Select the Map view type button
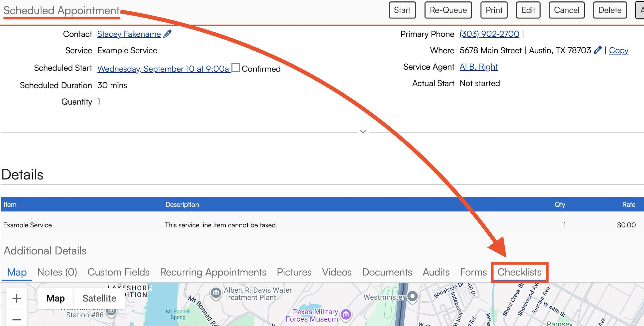Image resolution: width=644 pixels, height=326 pixels. [x=56, y=298]
